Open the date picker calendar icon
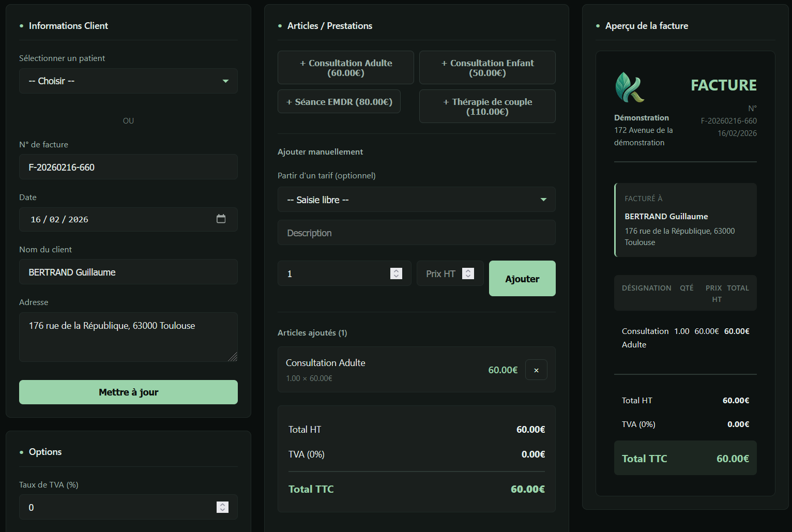This screenshot has width=792, height=532. pyautogui.click(x=221, y=219)
